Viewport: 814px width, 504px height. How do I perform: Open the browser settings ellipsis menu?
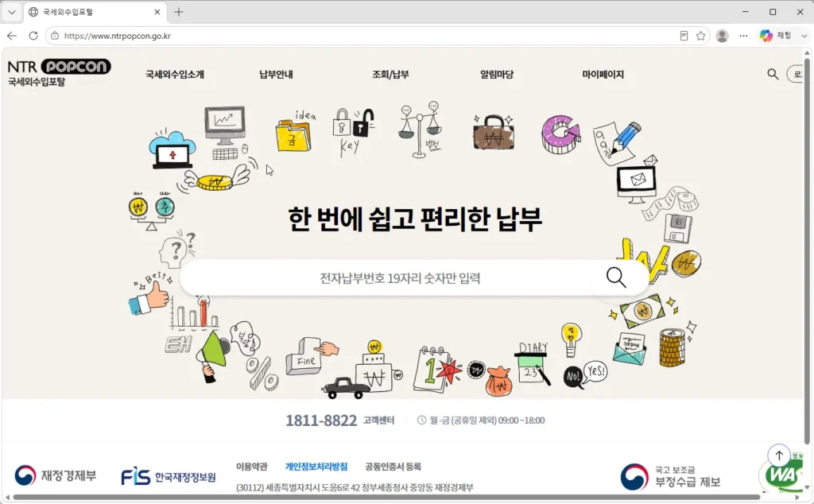click(x=743, y=36)
